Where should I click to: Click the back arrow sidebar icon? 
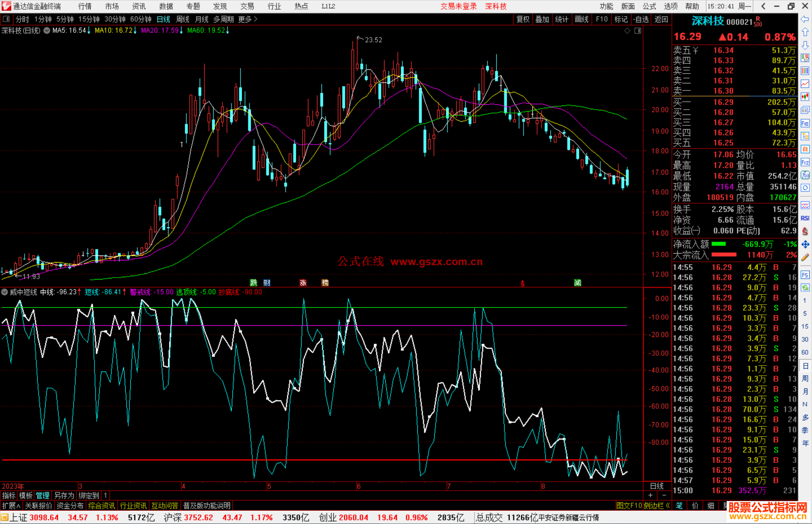click(x=805, y=19)
